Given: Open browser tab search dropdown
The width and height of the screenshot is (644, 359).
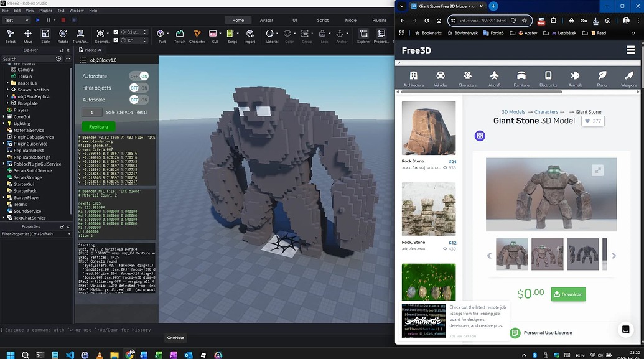Looking at the screenshot, I should tap(402, 6).
